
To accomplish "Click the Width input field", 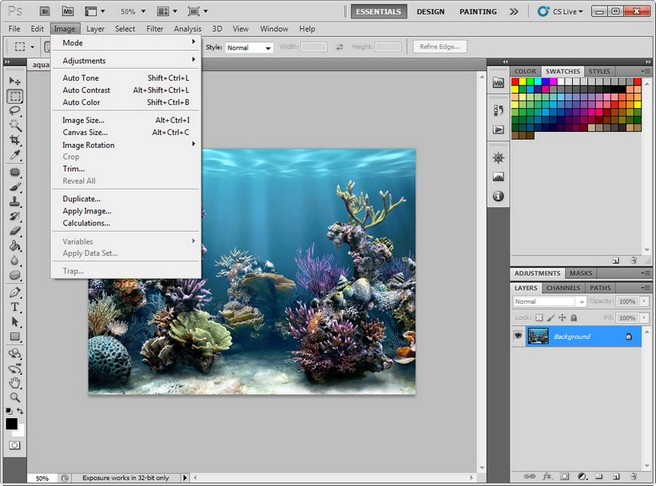I will (314, 47).
